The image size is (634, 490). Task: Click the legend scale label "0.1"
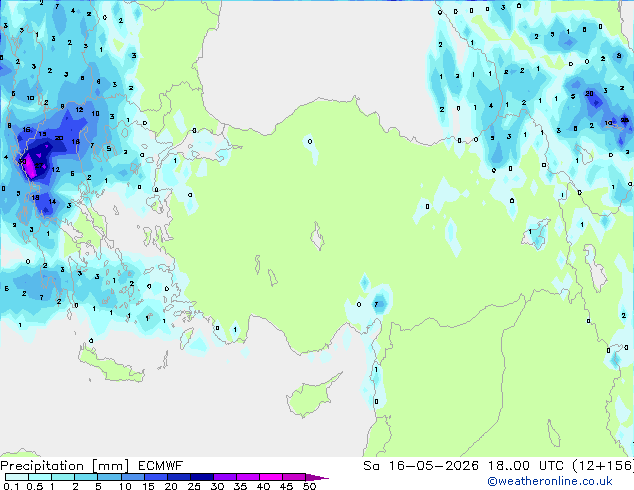pyautogui.click(x=11, y=486)
